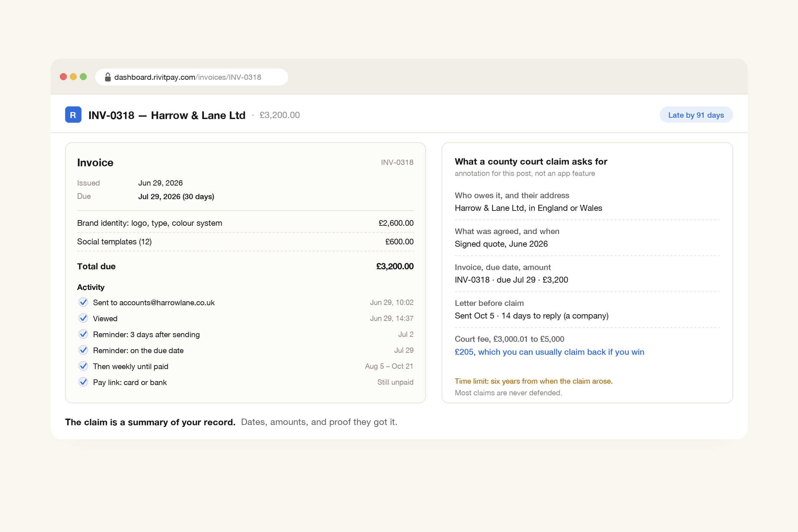The image size is (798, 532).
Task: Click the 'Total due' label
Action: pos(96,266)
